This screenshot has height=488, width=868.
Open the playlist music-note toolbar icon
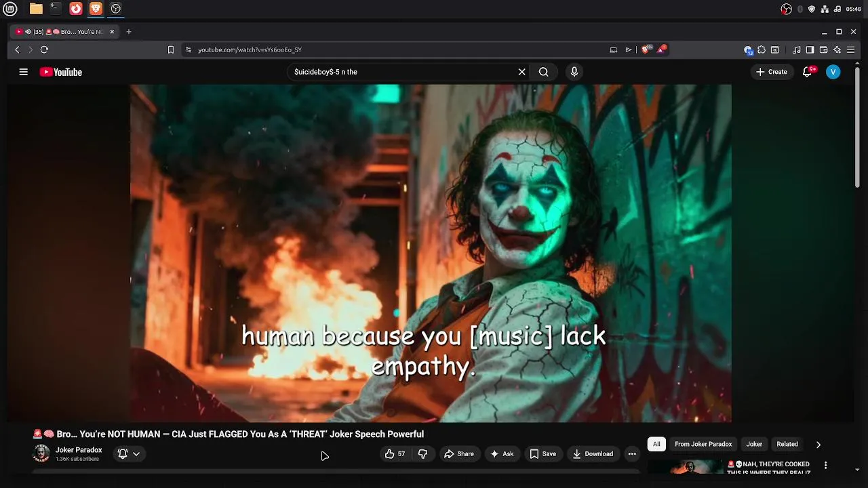point(797,49)
